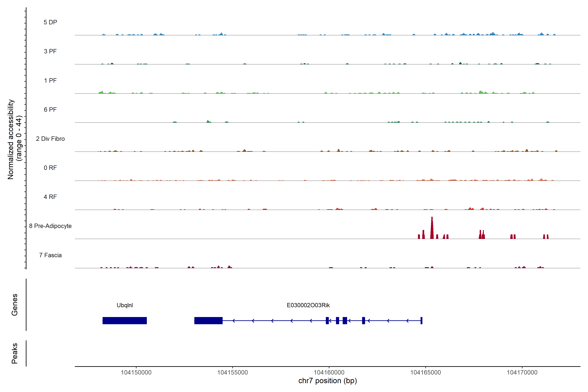This screenshot has height=392, width=588.
Task: Click the 104170000 axis tick label
Action: (x=522, y=373)
